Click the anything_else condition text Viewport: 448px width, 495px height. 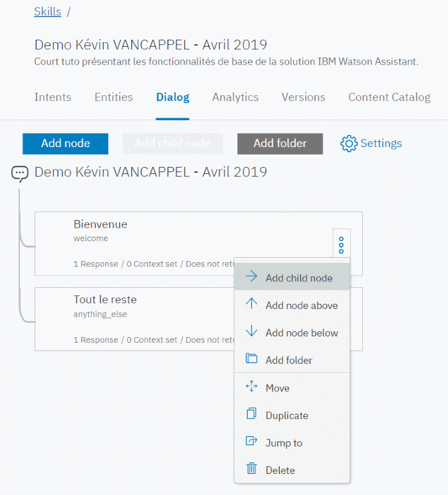coord(100,314)
